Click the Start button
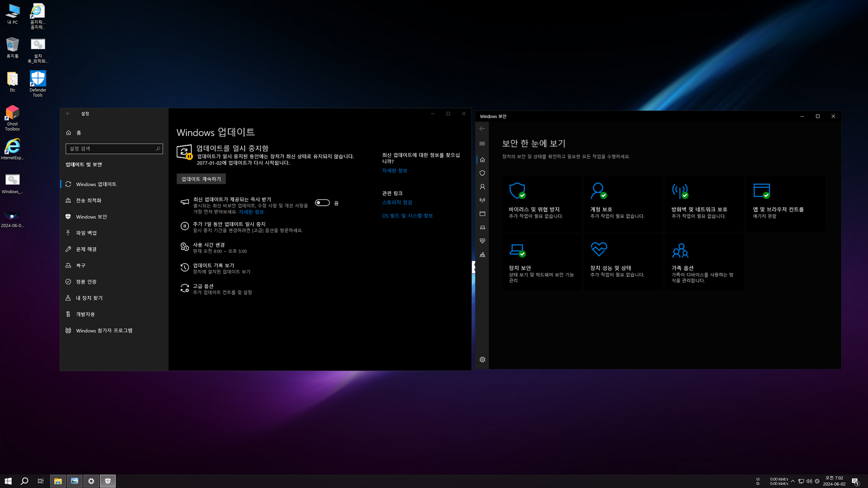The height and width of the screenshot is (488, 868). click(x=8, y=481)
